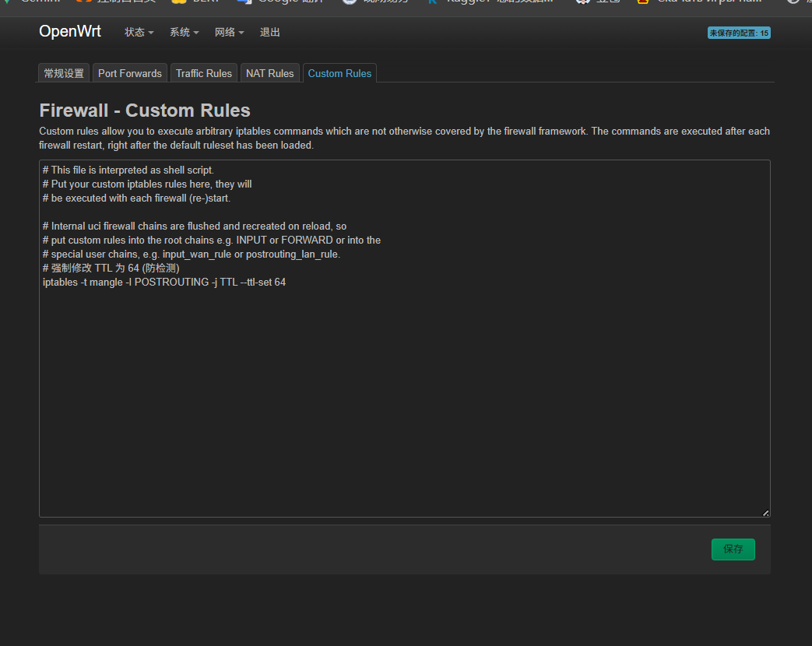Expand the 网络 navigation dropdown

point(229,33)
